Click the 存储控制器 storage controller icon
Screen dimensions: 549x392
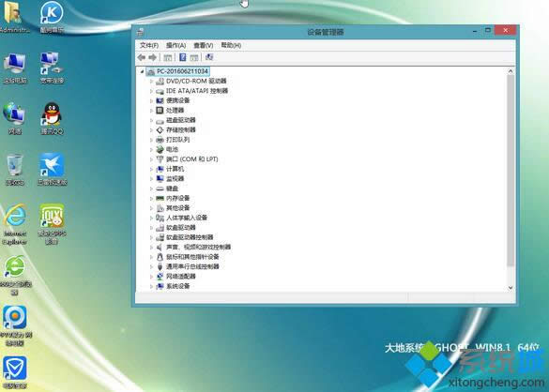coord(160,130)
